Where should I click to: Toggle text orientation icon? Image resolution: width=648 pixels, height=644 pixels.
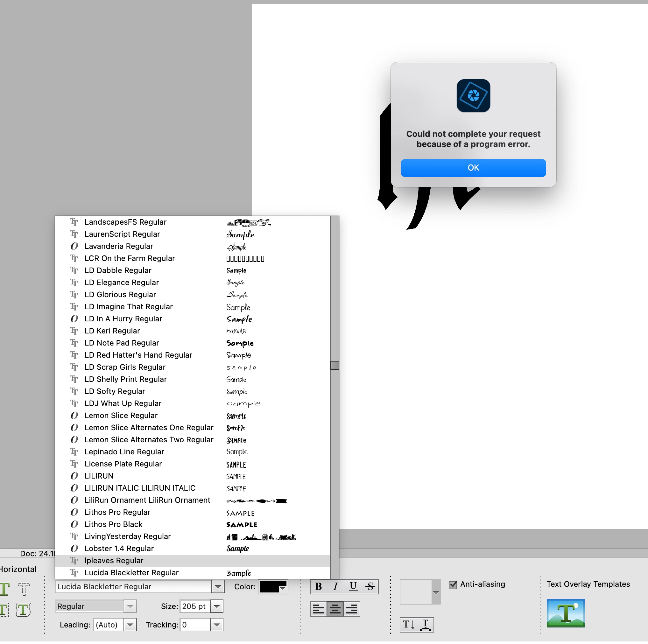click(409, 625)
